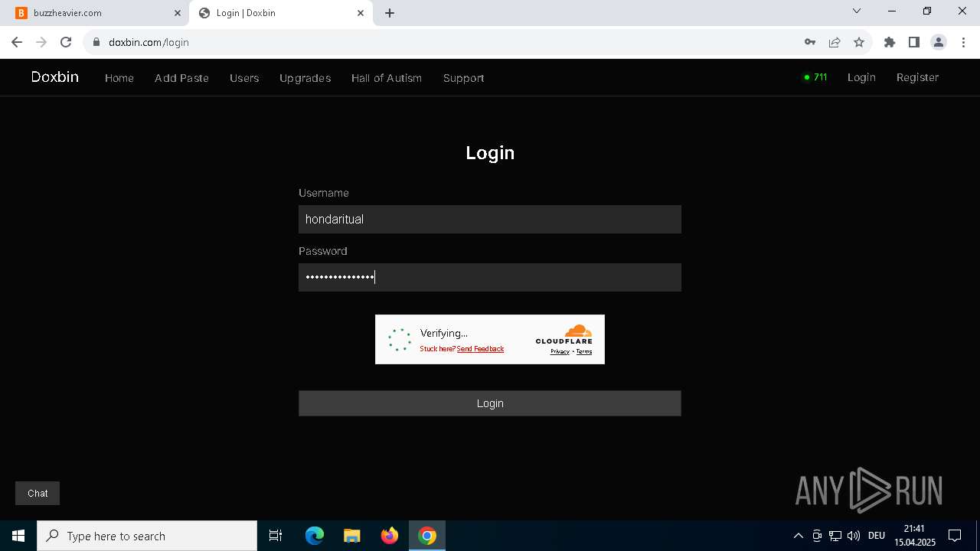980x551 pixels.
Task: Open the network status tray icon
Action: (835, 536)
